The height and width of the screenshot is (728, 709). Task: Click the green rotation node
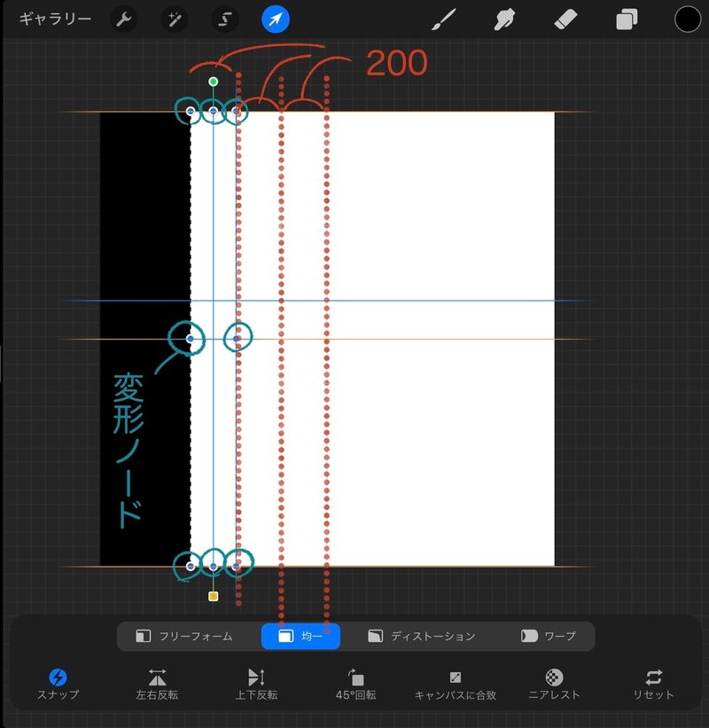pyautogui.click(x=213, y=82)
